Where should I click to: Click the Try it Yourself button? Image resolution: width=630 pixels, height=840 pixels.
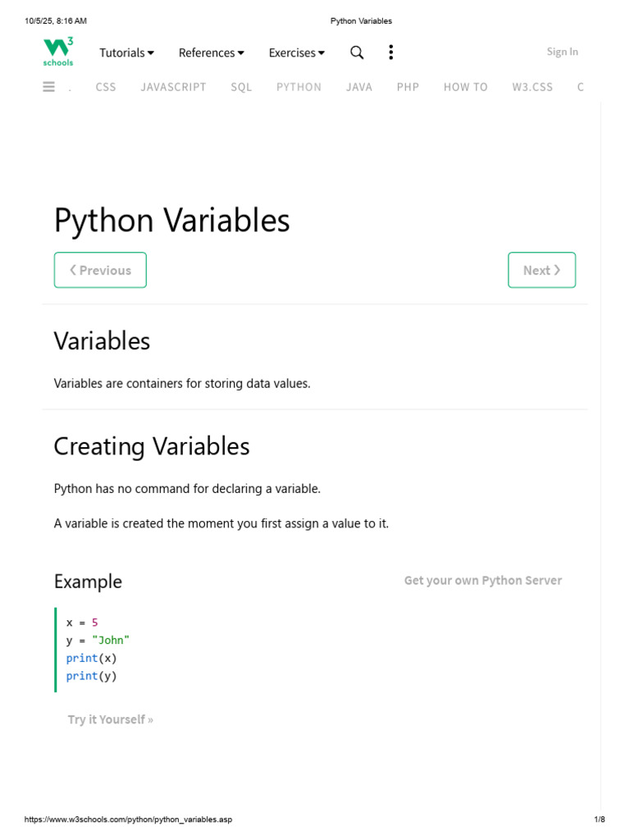click(111, 719)
